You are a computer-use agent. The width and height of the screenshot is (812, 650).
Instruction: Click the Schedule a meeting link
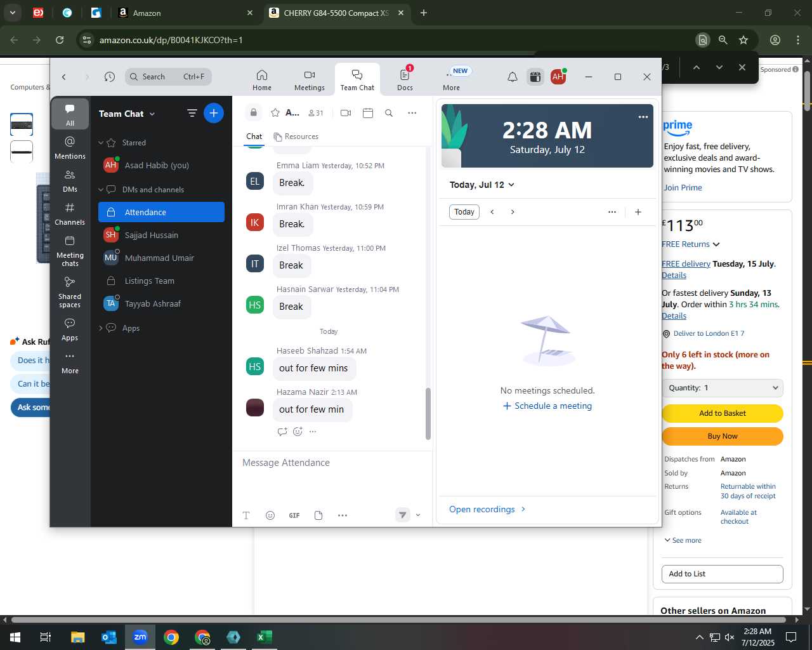click(x=547, y=406)
